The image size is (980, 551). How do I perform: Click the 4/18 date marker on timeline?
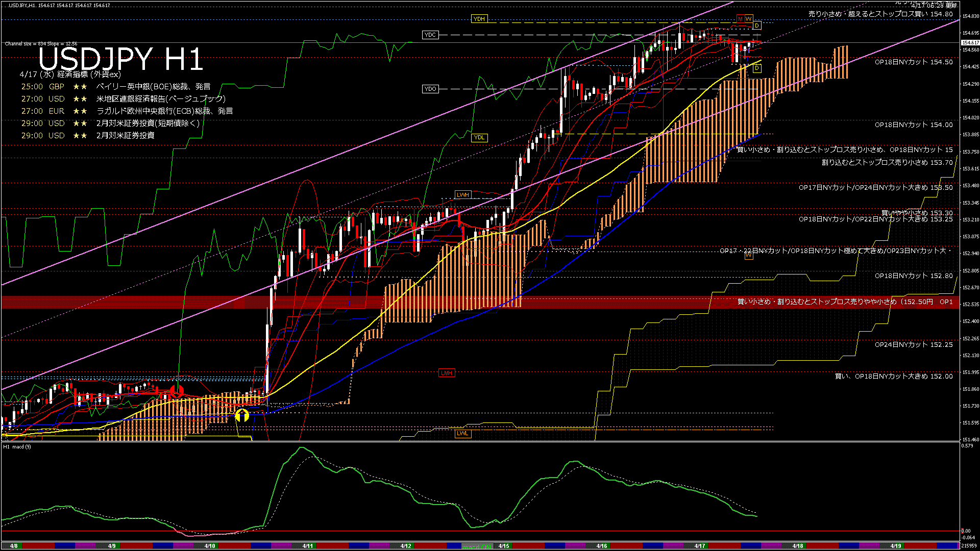coord(798,546)
